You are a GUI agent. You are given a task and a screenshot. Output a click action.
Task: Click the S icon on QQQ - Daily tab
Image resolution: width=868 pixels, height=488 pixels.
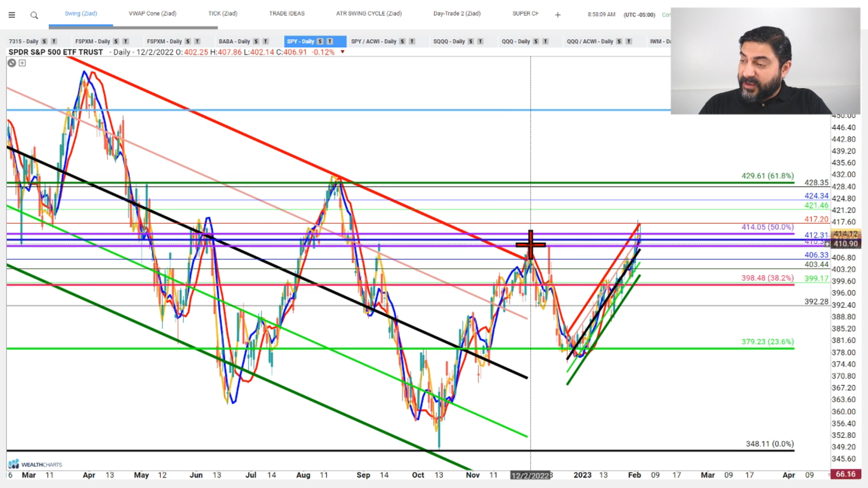click(x=536, y=41)
